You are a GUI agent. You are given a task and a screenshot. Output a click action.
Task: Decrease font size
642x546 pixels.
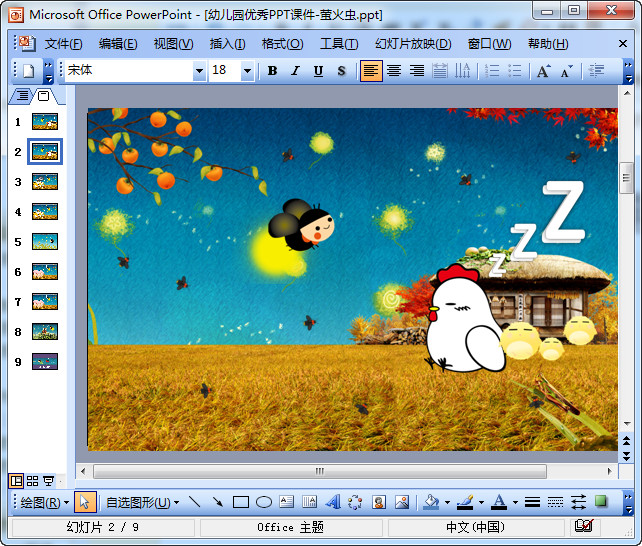point(567,71)
